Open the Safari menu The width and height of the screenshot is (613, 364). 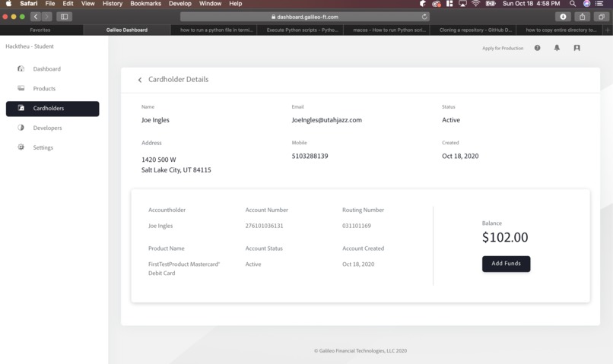point(29,4)
